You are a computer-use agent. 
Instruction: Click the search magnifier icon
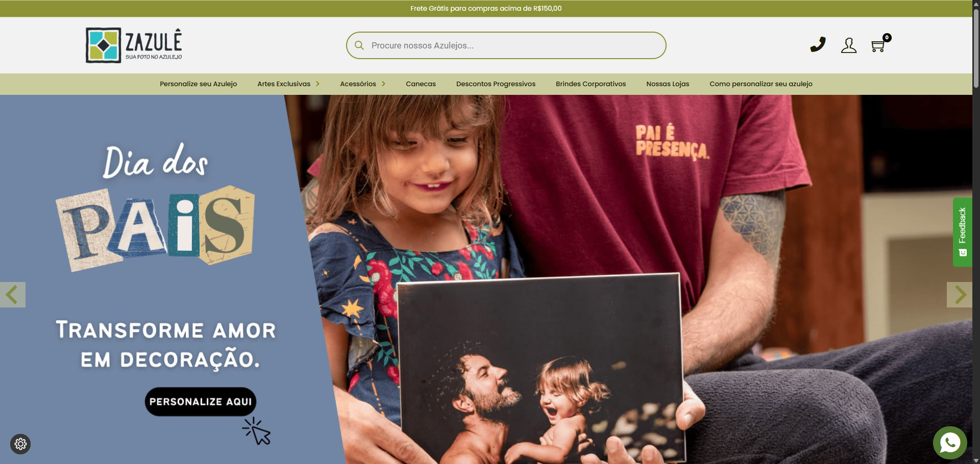pos(359,45)
